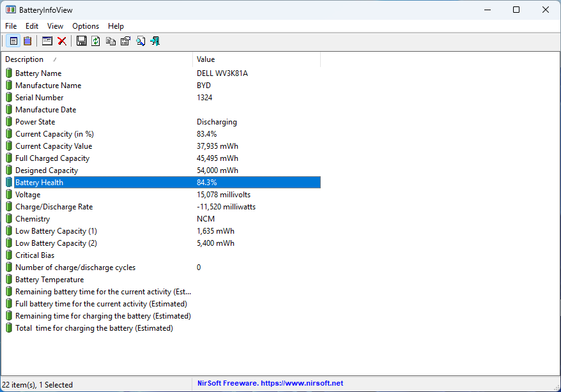This screenshot has height=392, width=561.
Task: Click the BatteryInfoView title bar app icon
Action: click(11, 10)
